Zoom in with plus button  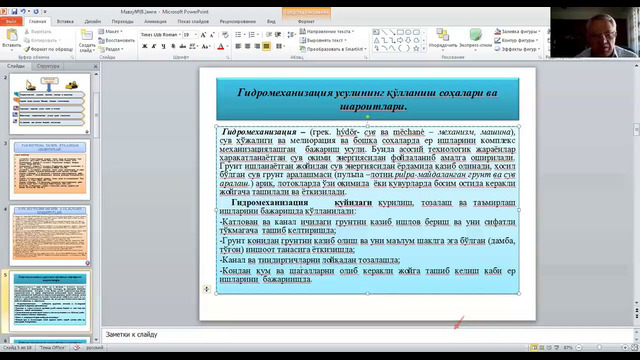coord(625,347)
